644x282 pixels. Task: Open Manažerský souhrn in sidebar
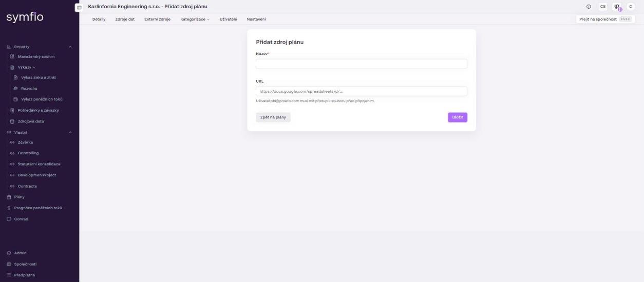pos(36,56)
